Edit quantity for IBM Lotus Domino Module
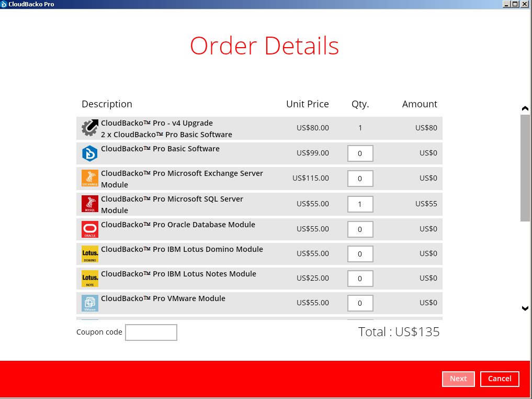 click(360, 254)
